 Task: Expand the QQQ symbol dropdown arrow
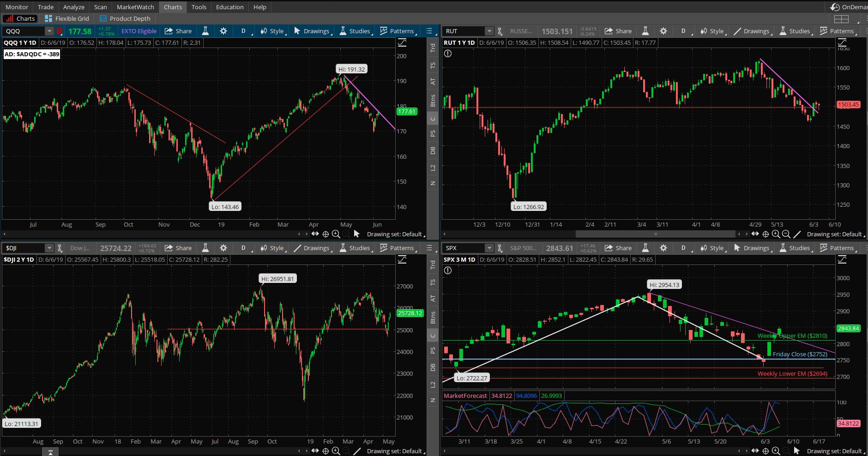pos(49,31)
